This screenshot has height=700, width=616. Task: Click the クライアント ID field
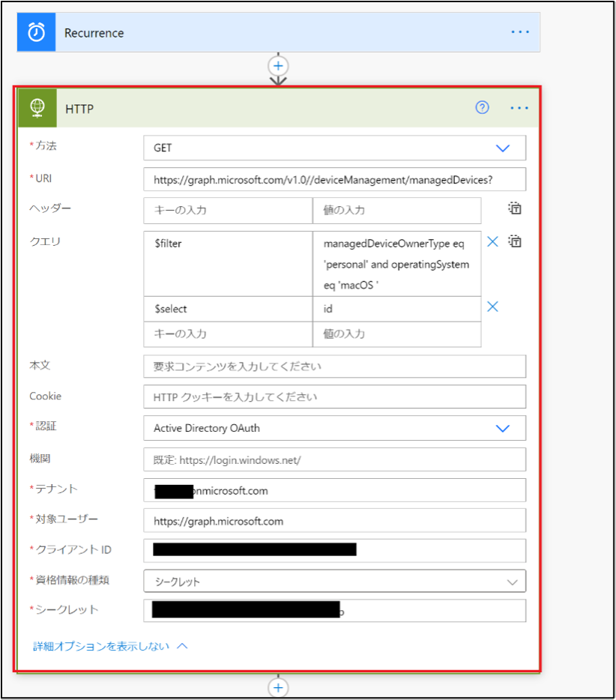335,550
